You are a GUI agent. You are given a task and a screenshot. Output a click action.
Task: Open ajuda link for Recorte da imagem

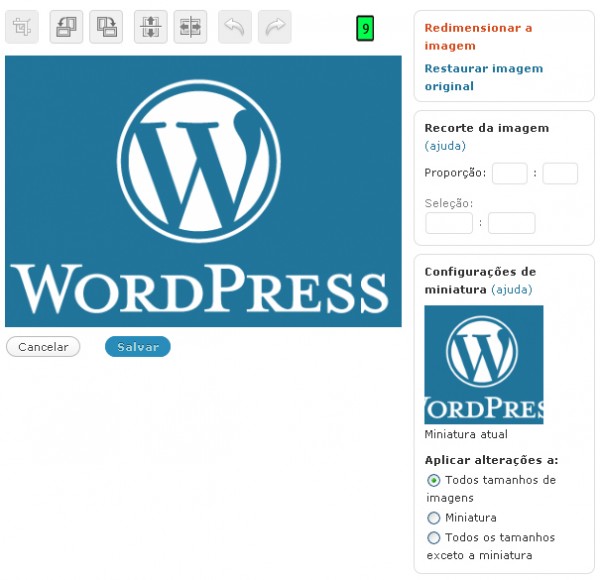point(445,146)
